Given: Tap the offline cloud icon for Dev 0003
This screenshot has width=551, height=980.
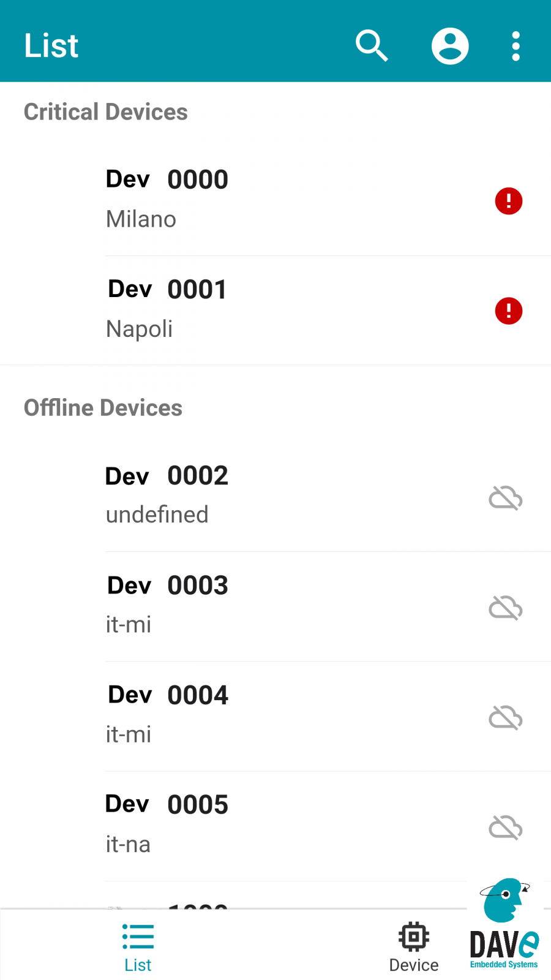Looking at the screenshot, I should coord(506,608).
